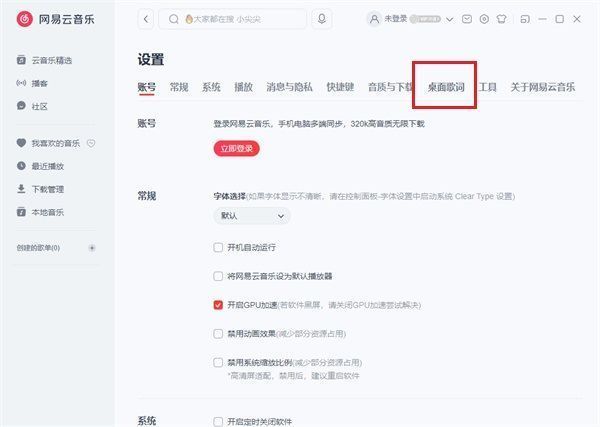Screen dimensions: 600x427
Task: Click the back arrow in the top bar
Action: [x=147, y=19]
